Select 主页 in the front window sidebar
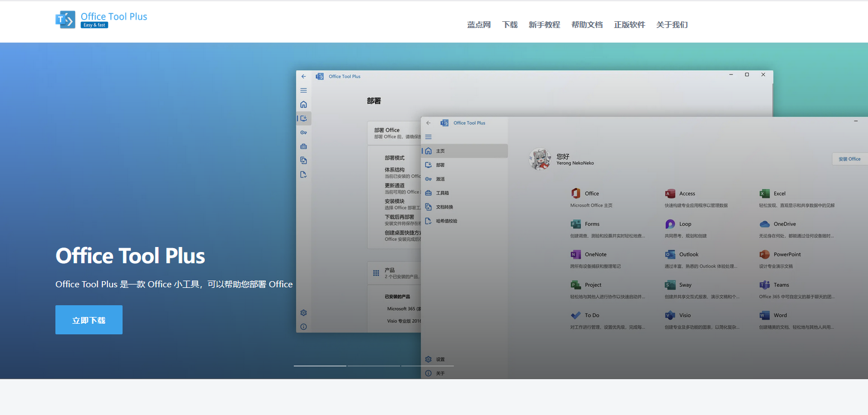Viewport: 868px width, 415px height. [465, 151]
